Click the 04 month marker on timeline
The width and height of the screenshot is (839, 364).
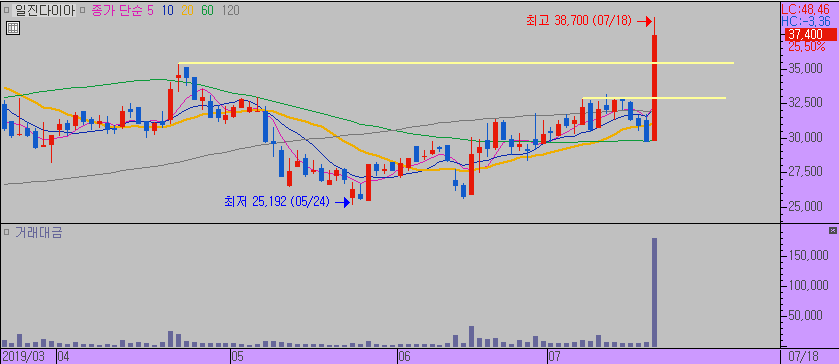coord(63,356)
